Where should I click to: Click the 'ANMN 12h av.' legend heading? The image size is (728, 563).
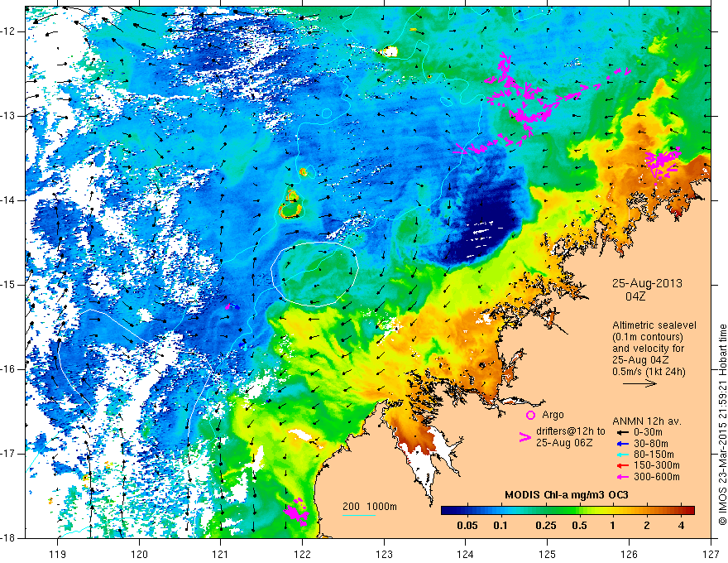point(647,421)
